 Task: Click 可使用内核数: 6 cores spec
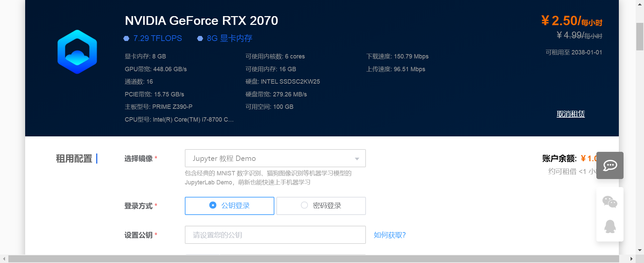[x=275, y=56]
